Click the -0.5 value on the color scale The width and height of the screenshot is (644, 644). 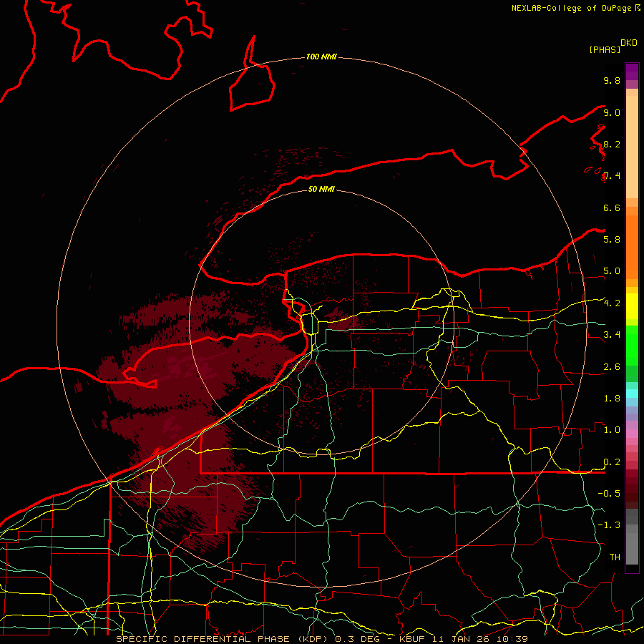[x=609, y=494]
